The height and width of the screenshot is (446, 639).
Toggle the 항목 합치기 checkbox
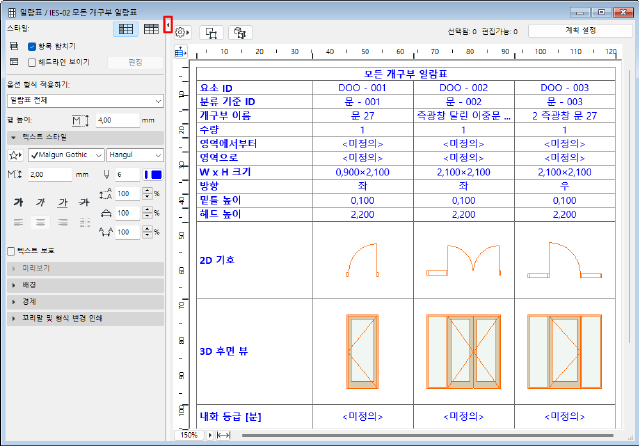point(32,47)
